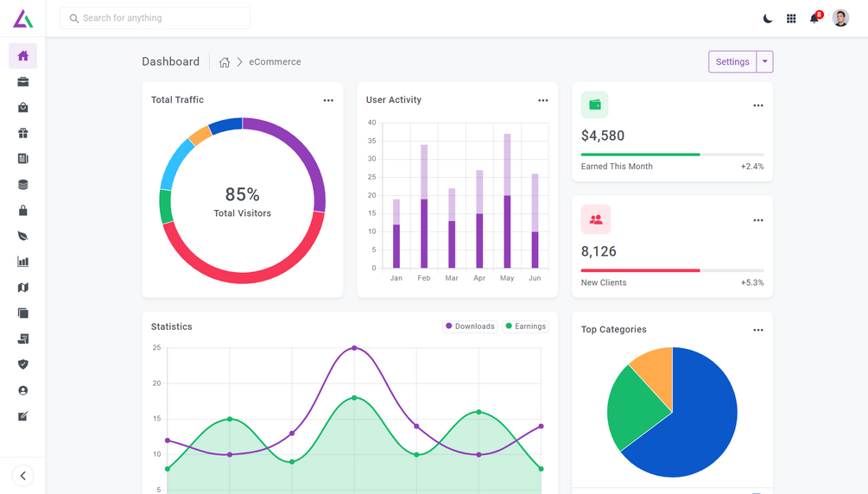Open Total Traffic card options menu
Image resolution: width=868 pixels, height=494 pixels.
(328, 100)
